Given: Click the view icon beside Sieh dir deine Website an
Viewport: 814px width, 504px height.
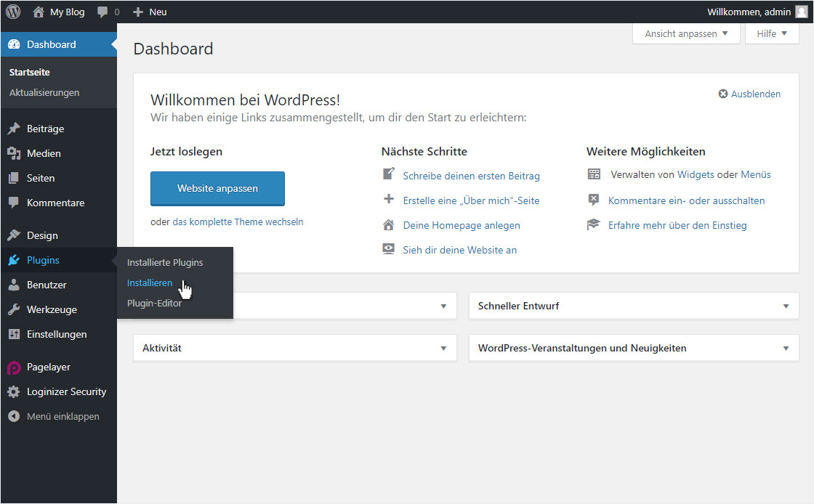Looking at the screenshot, I should [388, 248].
